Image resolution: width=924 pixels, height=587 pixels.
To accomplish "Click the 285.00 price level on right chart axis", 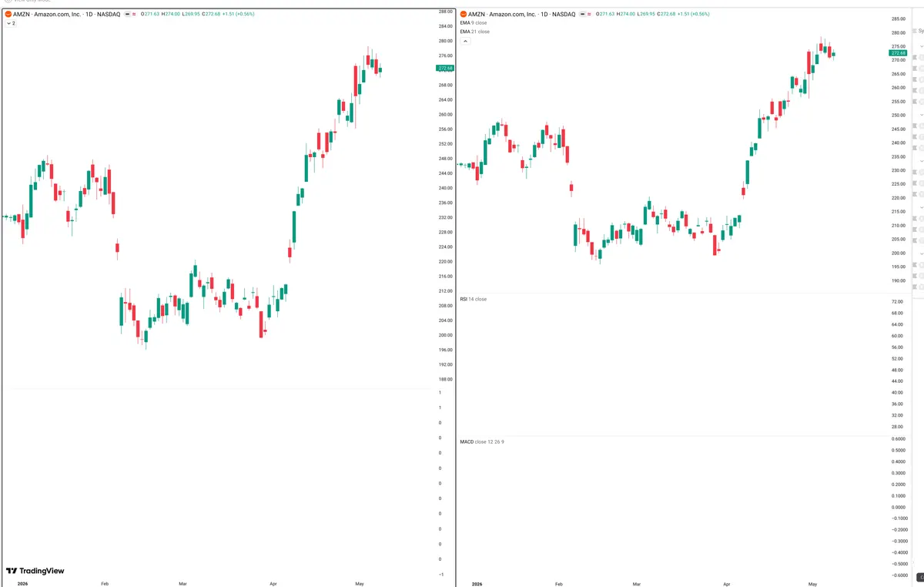I will click(898, 18).
